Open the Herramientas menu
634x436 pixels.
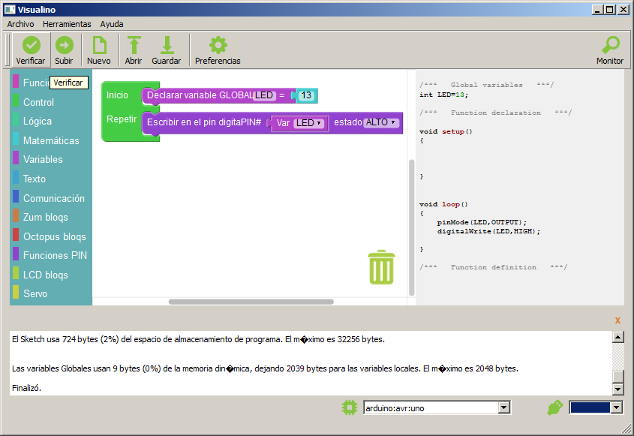tap(67, 24)
